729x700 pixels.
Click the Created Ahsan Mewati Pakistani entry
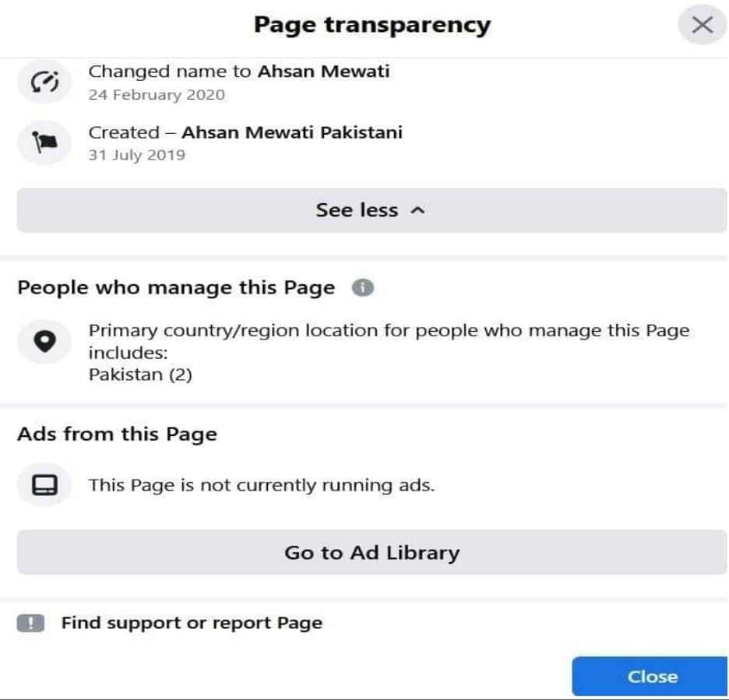245,132
